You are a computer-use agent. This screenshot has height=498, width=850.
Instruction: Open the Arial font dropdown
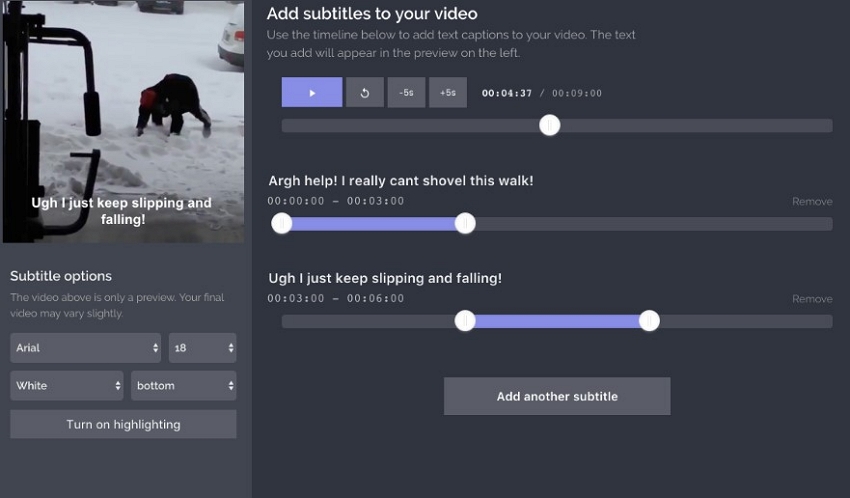click(86, 348)
